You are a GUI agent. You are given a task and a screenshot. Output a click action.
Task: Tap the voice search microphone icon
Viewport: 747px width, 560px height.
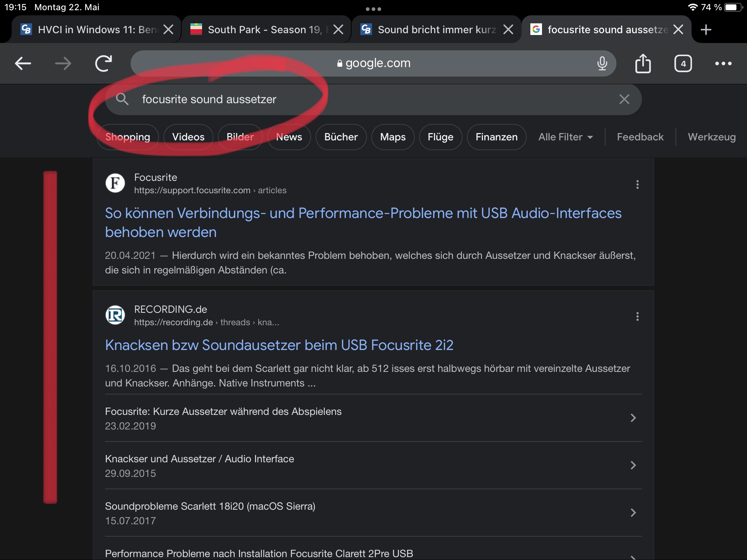coord(602,63)
